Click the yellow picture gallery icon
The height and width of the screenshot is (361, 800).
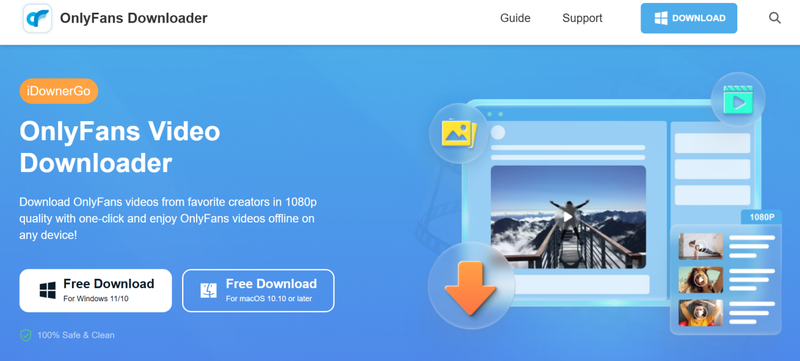459,133
